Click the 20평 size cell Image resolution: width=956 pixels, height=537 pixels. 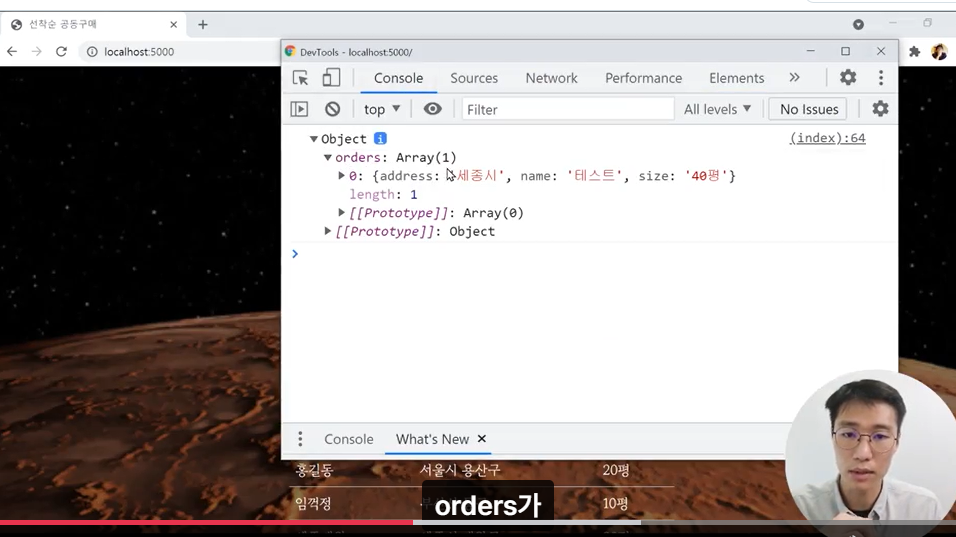point(616,470)
